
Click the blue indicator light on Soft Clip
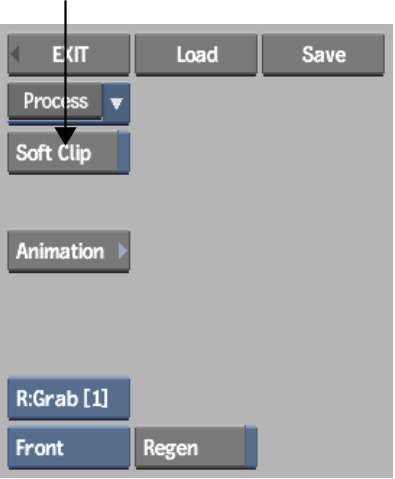click(123, 153)
